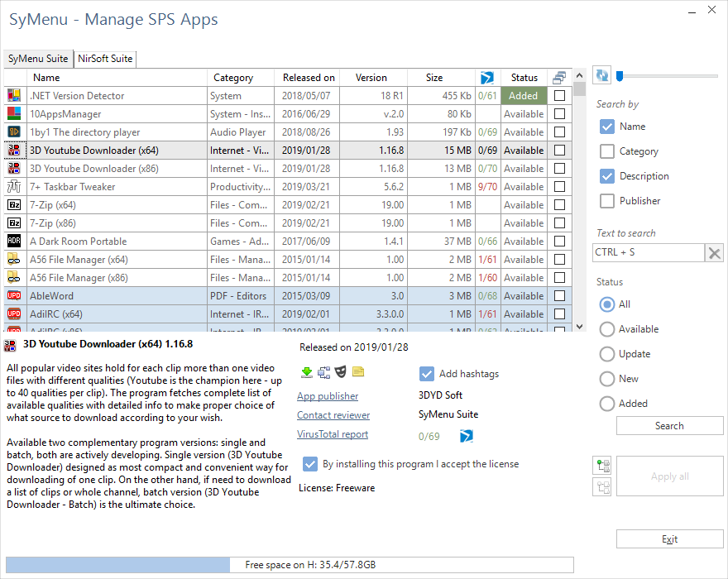Tick the checkbox in the 10AppsManager row
Viewport: 728px width, 579px height.
(560, 114)
